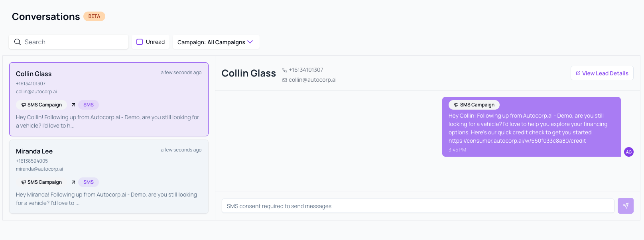Send message with paper plane icon
The width and height of the screenshot is (644, 240).
click(x=625, y=206)
